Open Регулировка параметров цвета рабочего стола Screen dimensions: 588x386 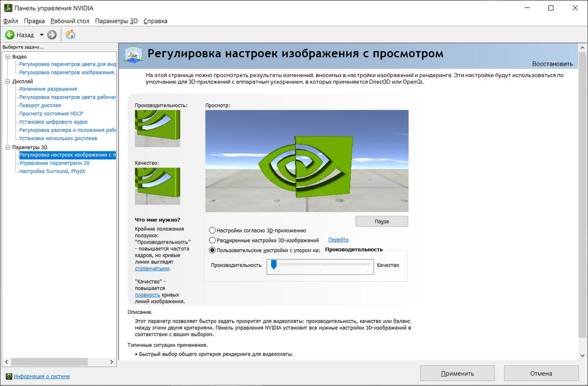[x=67, y=97]
